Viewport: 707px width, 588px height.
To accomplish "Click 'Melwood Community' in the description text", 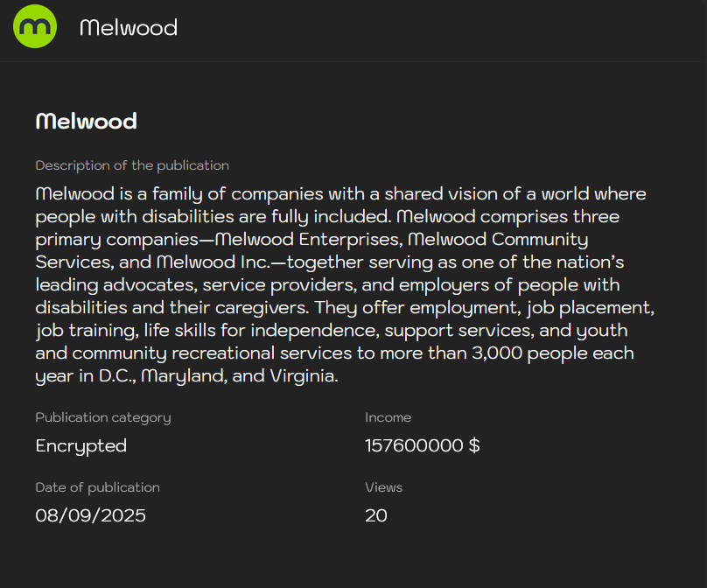I will (x=498, y=239).
